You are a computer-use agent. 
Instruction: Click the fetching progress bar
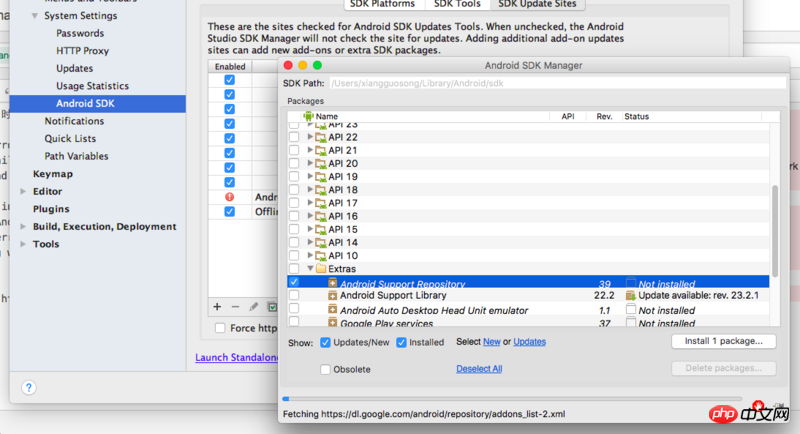tap(512, 399)
